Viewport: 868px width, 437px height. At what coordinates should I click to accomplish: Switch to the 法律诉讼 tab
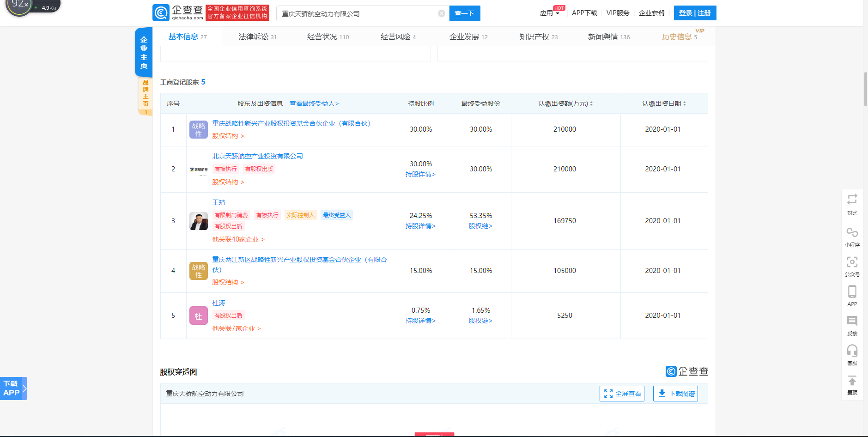click(257, 37)
